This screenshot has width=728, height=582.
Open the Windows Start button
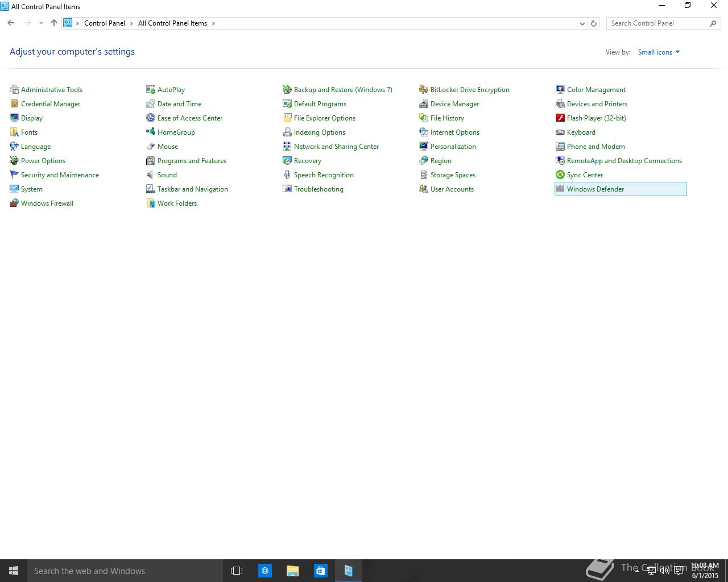[14, 571]
